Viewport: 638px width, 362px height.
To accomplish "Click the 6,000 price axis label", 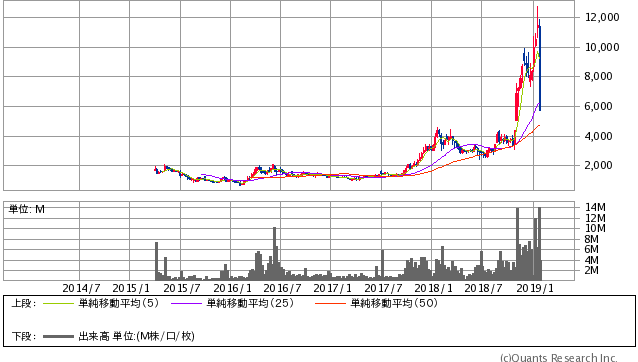I will coord(598,107).
